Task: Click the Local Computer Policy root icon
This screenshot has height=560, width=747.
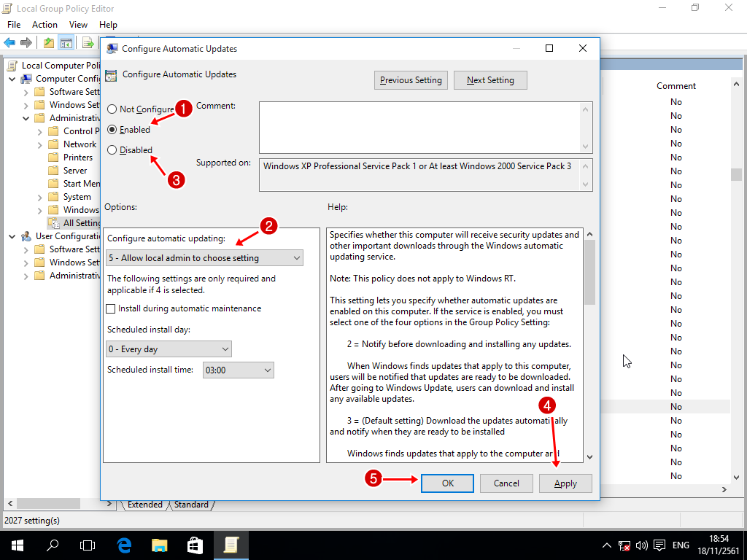Action: coord(13,66)
